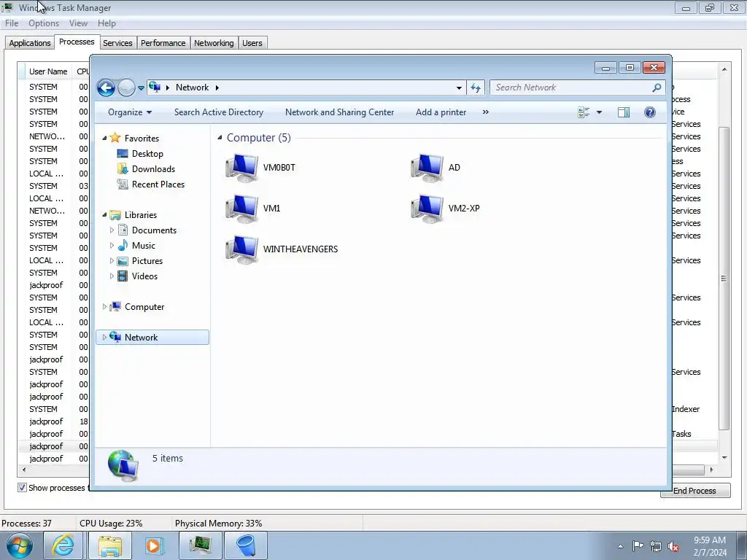This screenshot has width=747, height=560.
Task: Click the Explorer forward arrow button
Action: pos(126,87)
